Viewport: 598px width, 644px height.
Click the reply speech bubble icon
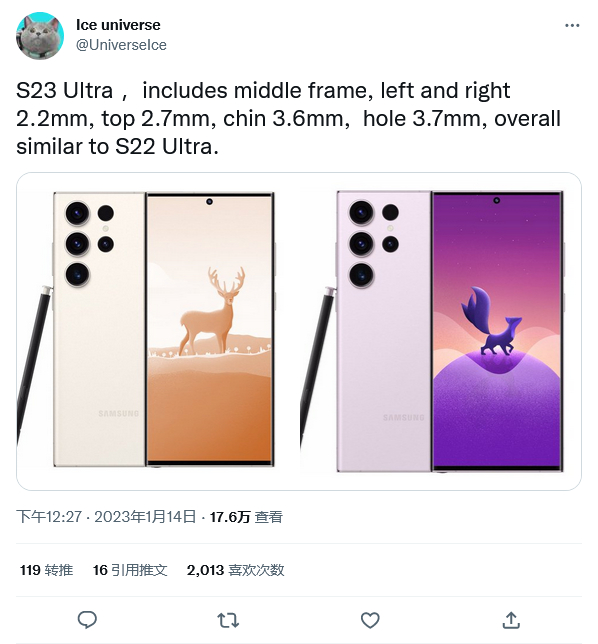(x=87, y=620)
